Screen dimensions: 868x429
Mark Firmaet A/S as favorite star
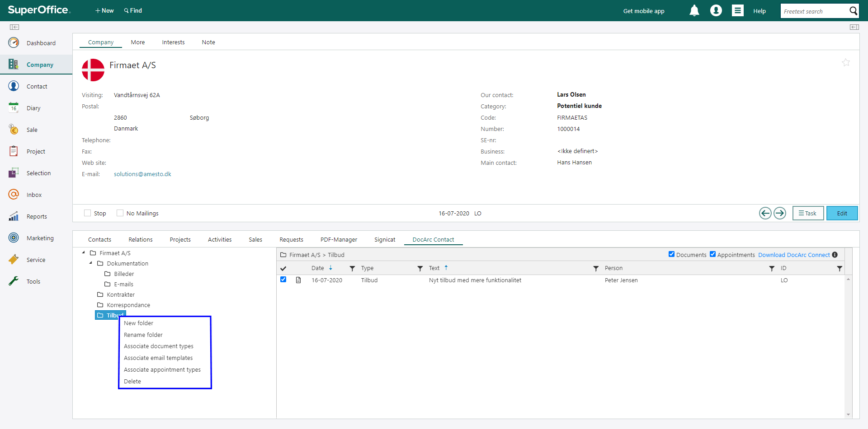845,63
